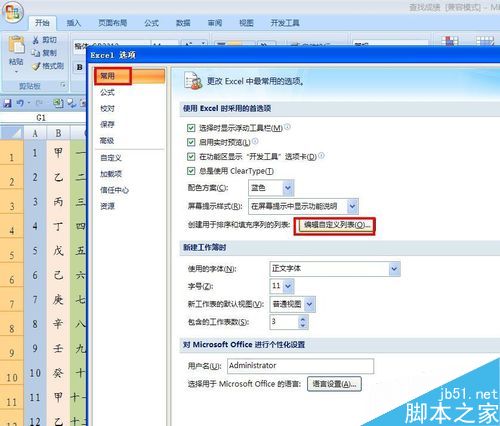Click the 编辑自定义列表 button

(335, 226)
